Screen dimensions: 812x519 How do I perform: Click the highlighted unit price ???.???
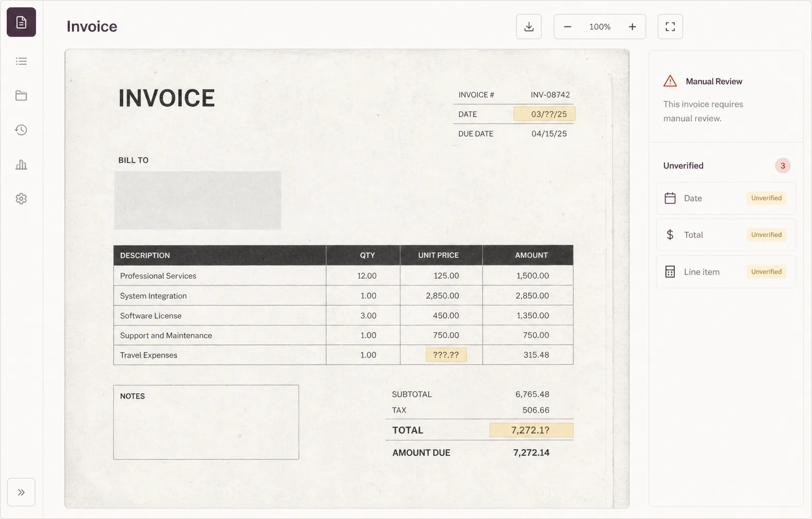click(x=446, y=355)
